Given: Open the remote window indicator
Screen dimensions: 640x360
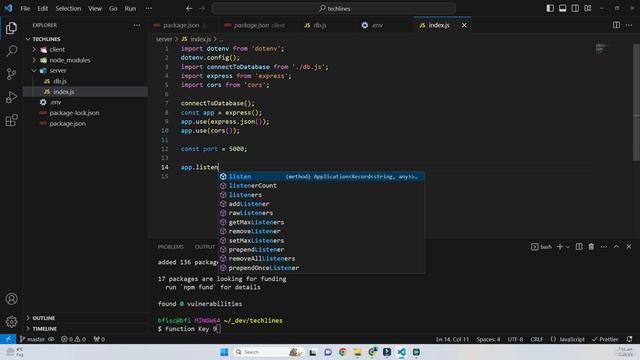Looking at the screenshot, I should click(8, 339).
